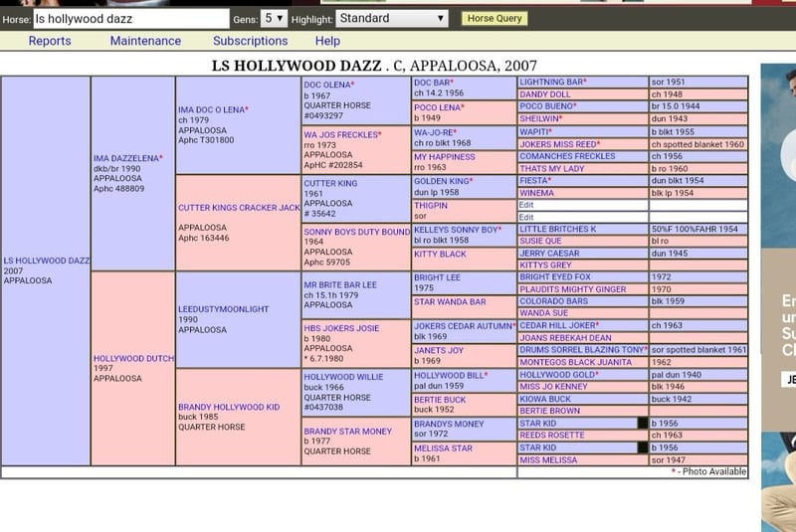Open the Gens generations dropdown
Viewport: 796px width, 532px height.
(x=275, y=19)
